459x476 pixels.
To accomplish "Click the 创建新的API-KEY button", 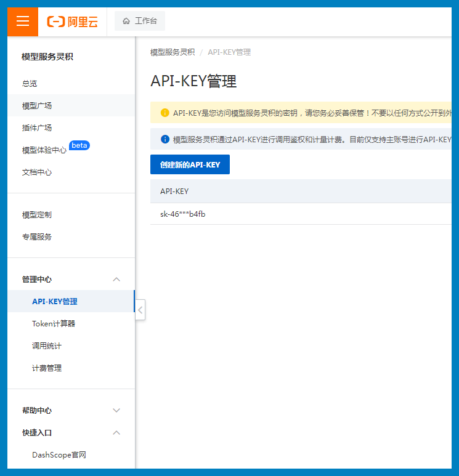I will [x=190, y=164].
